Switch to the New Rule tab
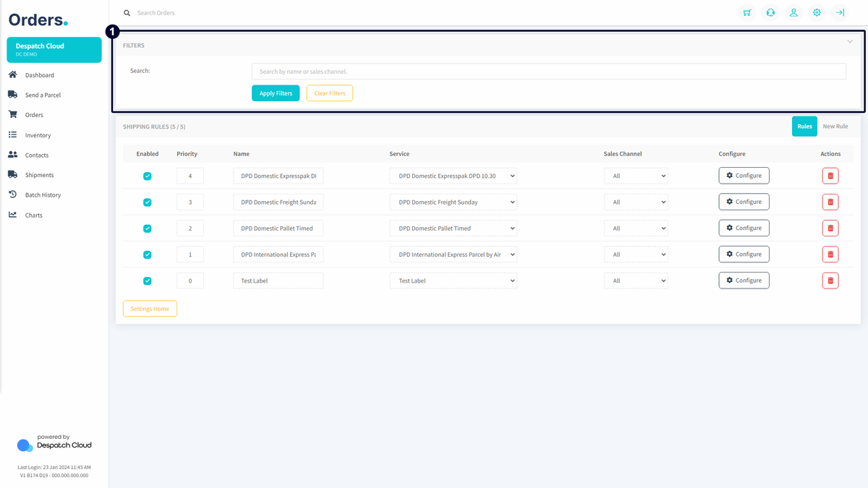 pyautogui.click(x=835, y=127)
